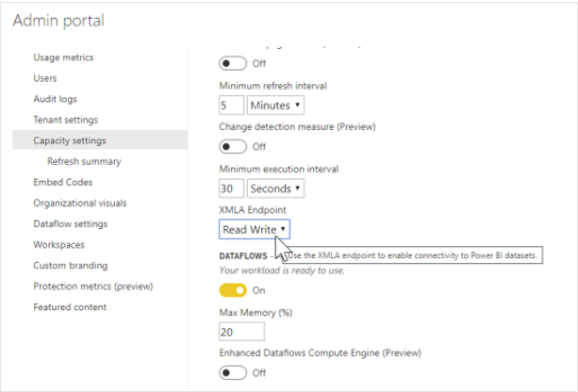This screenshot has height=392, width=578.
Task: Open Tenant settings page
Action: tap(65, 120)
